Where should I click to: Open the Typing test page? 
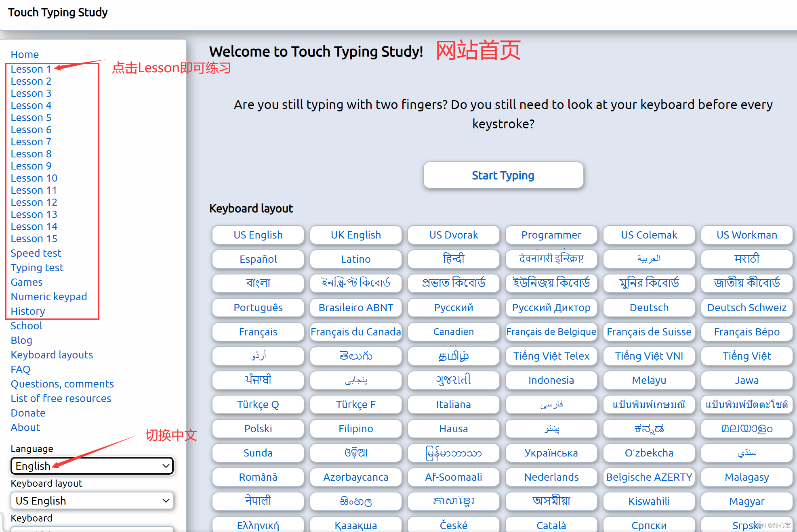[37, 268]
